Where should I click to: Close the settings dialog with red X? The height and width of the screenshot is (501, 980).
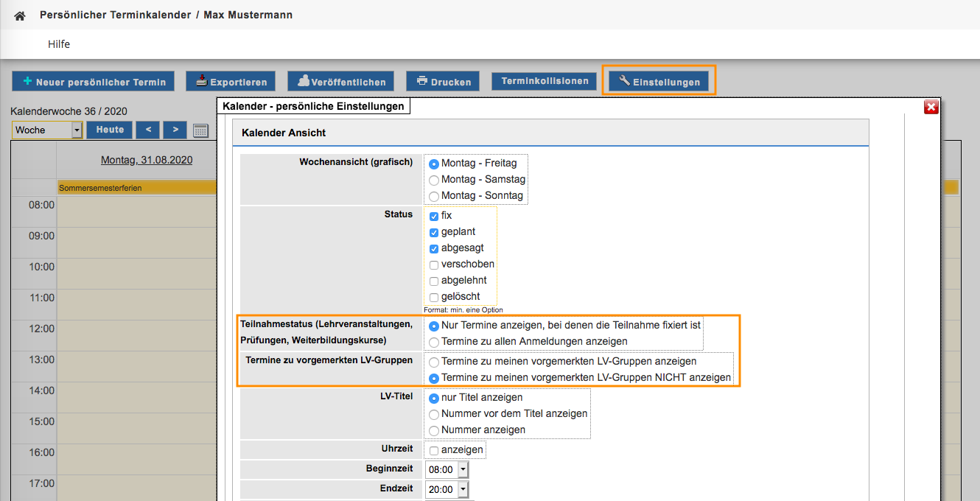pos(931,108)
